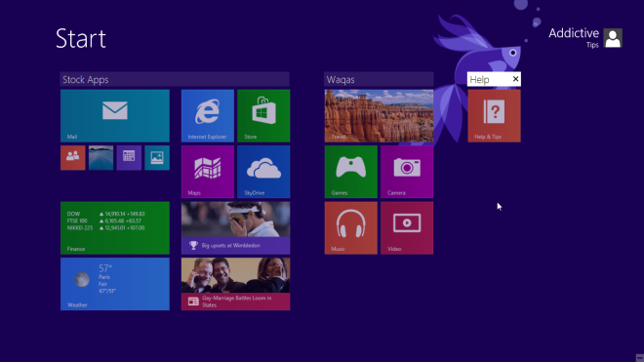Open the Store tile
Image resolution: width=644 pixels, height=362 pixels.
(263, 116)
